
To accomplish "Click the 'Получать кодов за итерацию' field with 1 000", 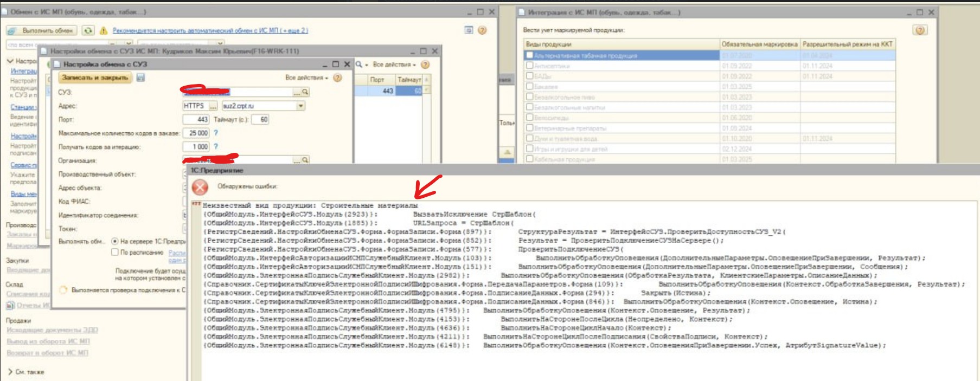I will (196, 146).
